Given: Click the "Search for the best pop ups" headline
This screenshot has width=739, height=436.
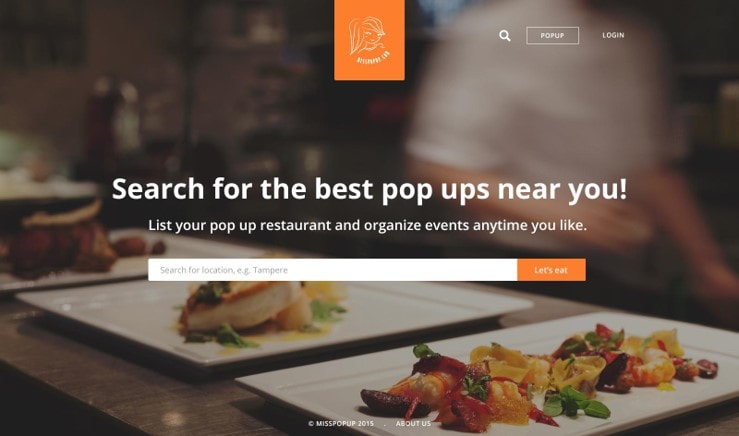Looking at the screenshot, I should (370, 189).
